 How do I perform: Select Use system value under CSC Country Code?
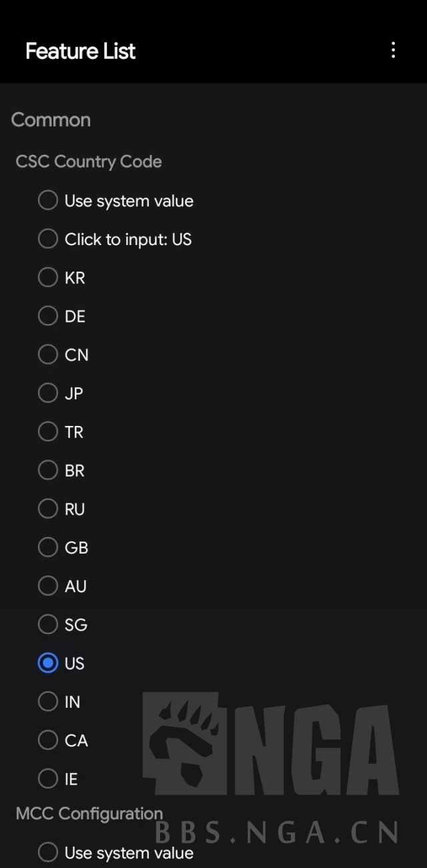point(48,200)
